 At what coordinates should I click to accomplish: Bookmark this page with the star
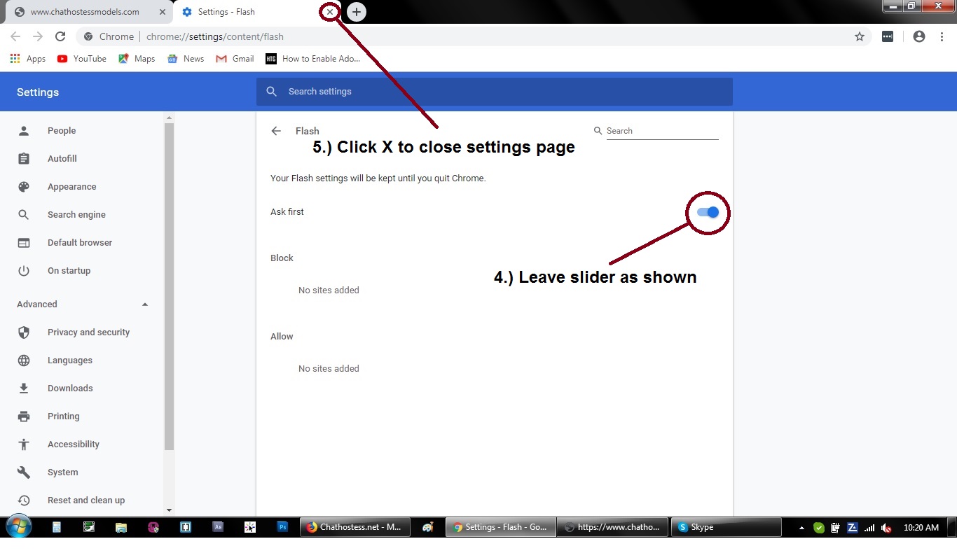coord(860,36)
